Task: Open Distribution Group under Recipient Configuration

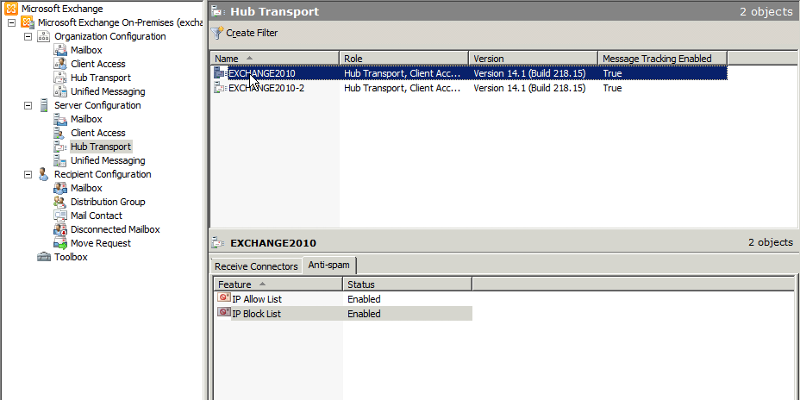Action: click(108, 202)
